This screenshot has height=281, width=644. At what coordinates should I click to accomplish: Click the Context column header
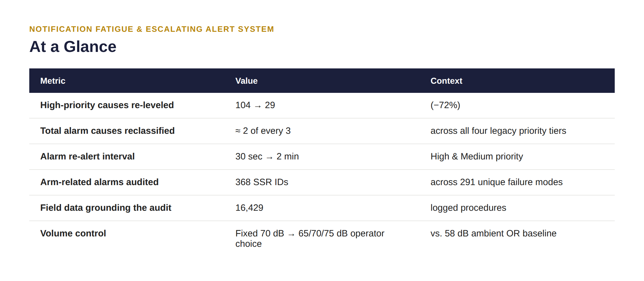click(446, 81)
